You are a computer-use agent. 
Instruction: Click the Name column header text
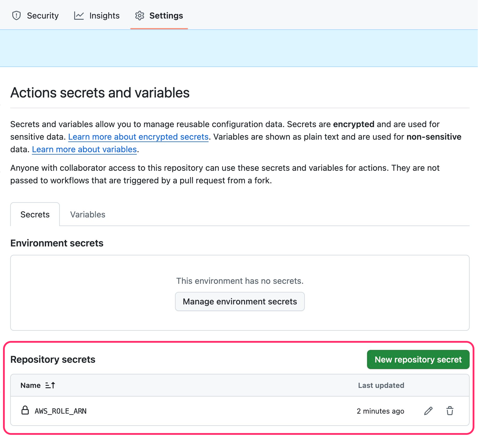(x=31, y=385)
